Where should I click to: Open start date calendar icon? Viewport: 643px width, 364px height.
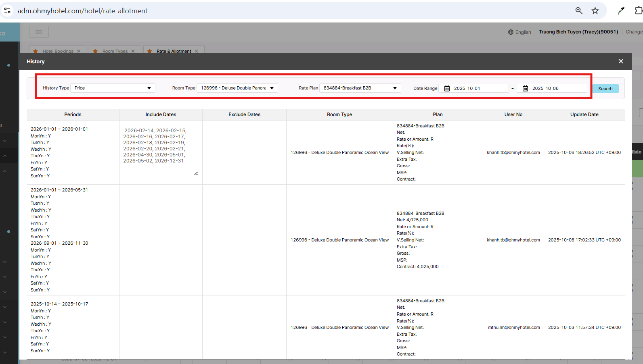pyautogui.click(x=447, y=88)
